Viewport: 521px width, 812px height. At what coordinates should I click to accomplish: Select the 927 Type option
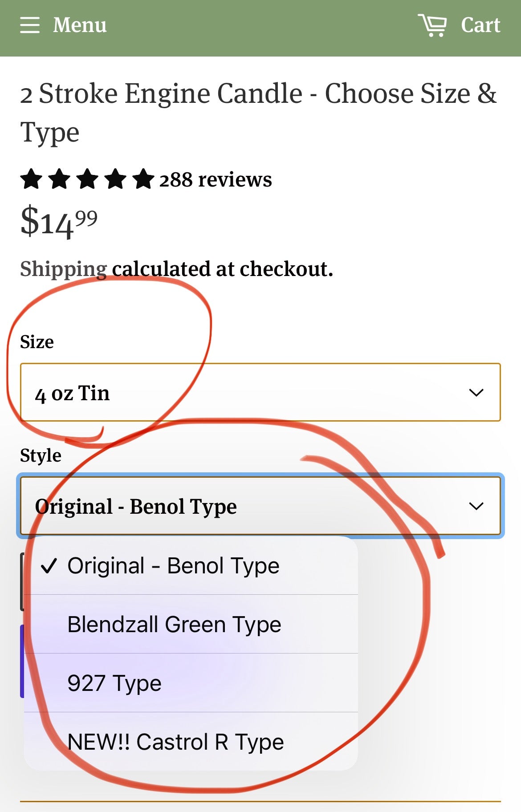[x=114, y=683]
